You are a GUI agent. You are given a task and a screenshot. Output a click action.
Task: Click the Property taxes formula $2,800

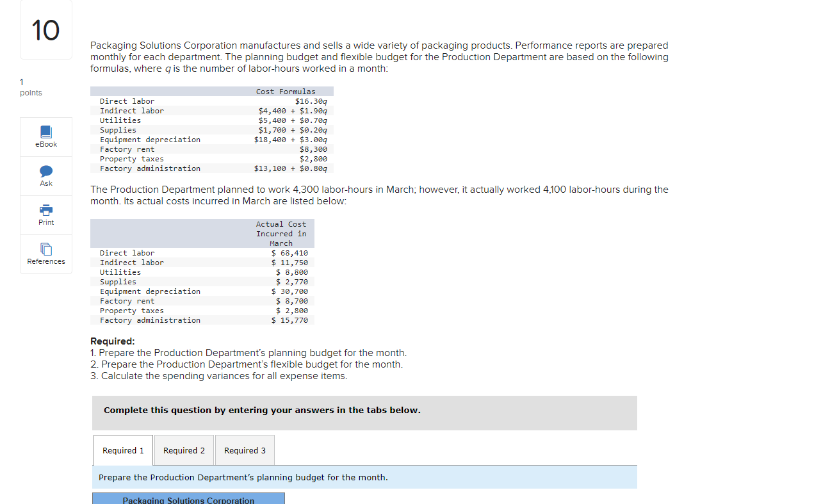tap(314, 159)
